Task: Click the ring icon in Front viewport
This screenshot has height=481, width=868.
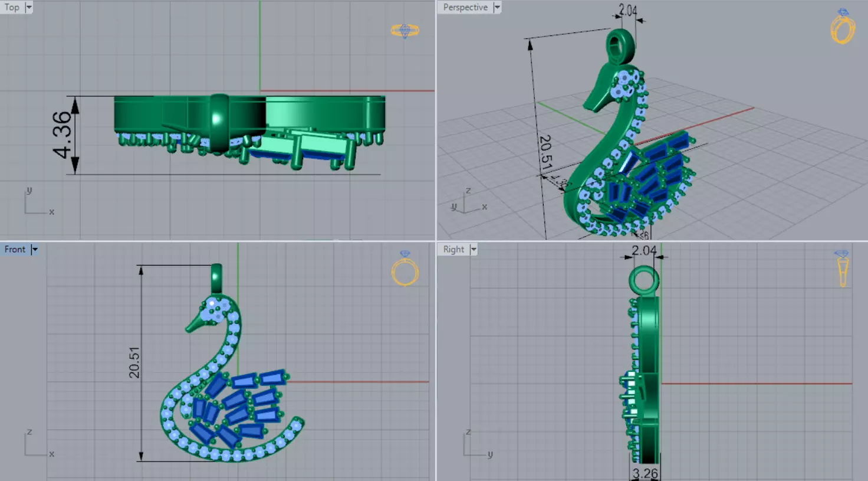Action: click(x=405, y=269)
